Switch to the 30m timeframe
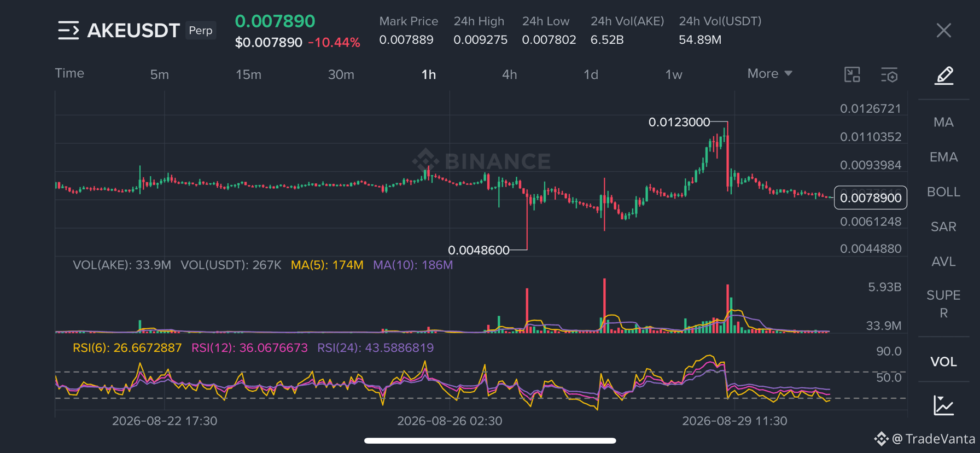The image size is (980, 453). (341, 74)
